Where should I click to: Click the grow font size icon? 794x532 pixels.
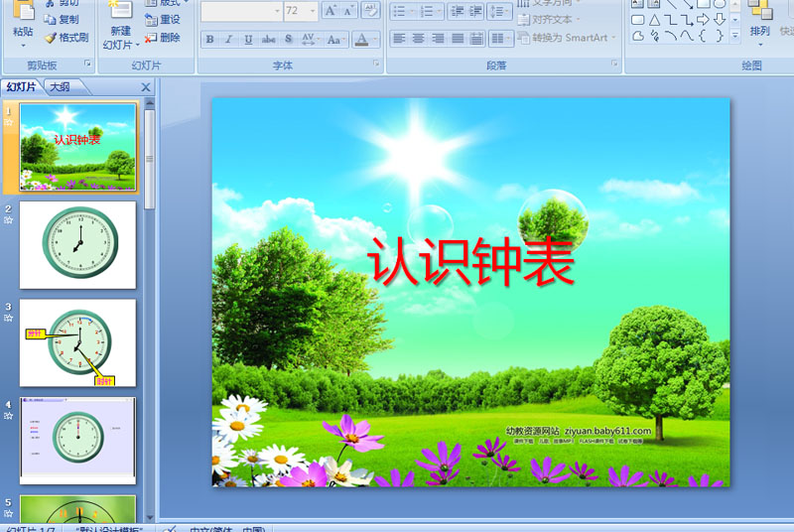click(331, 11)
